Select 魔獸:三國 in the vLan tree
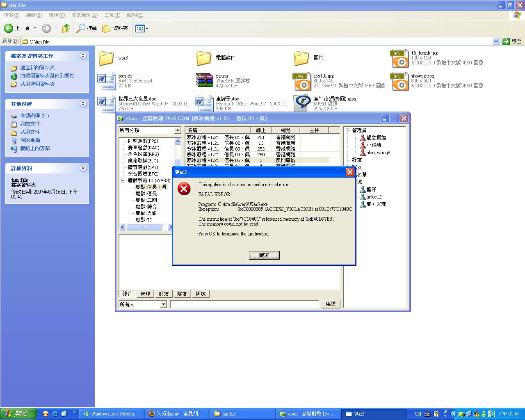The height and width of the screenshot is (420, 525). point(146,200)
